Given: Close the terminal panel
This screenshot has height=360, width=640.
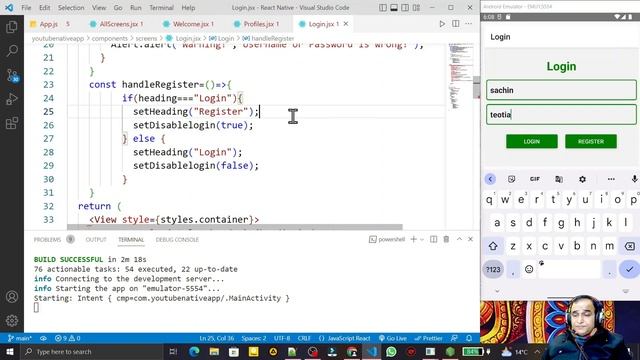Looking at the screenshot, I should click(x=470, y=239).
